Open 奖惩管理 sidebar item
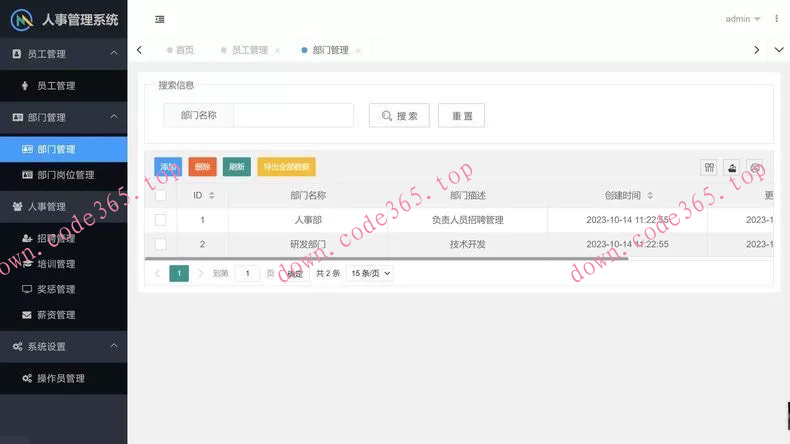This screenshot has height=444, width=790. 63,289
